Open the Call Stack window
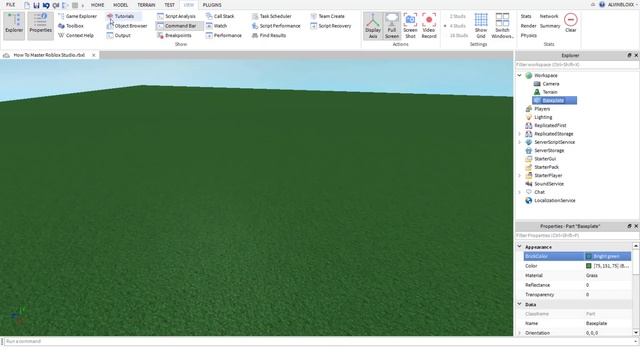 click(220, 16)
